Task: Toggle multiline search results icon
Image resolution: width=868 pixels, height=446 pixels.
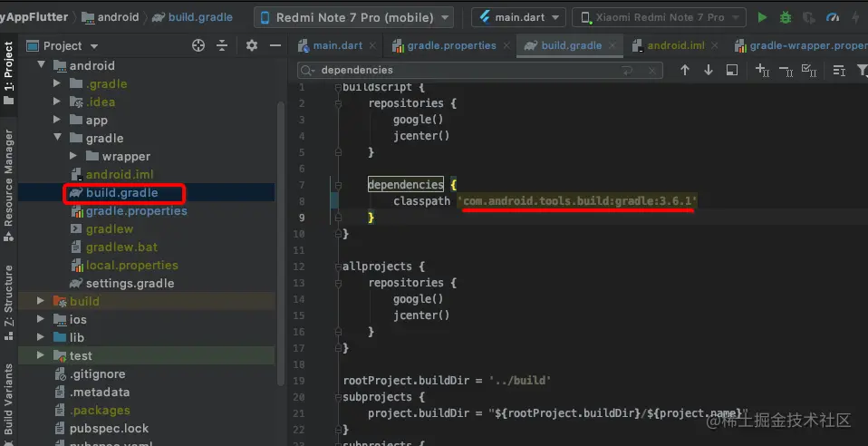Action: click(x=839, y=70)
